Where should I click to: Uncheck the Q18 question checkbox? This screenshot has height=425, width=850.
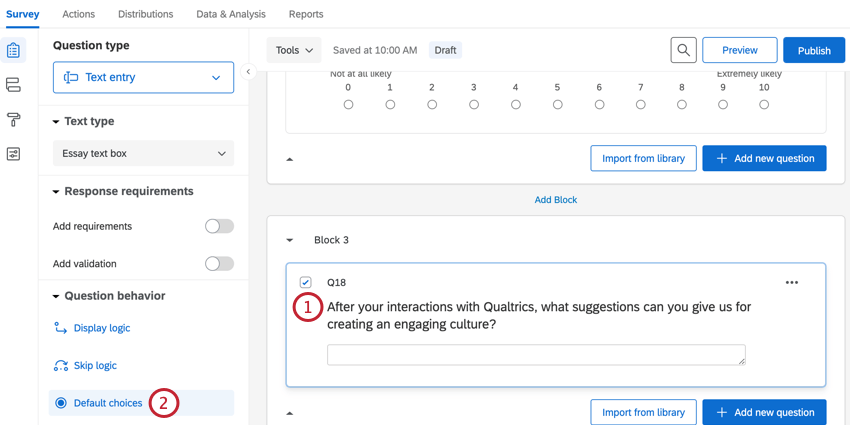306,283
